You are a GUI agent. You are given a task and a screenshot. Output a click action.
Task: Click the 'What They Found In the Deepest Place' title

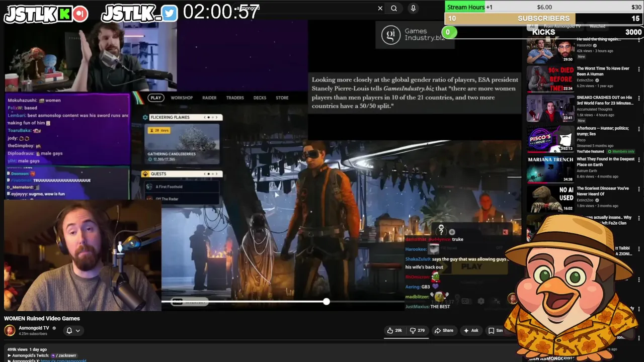605,162
